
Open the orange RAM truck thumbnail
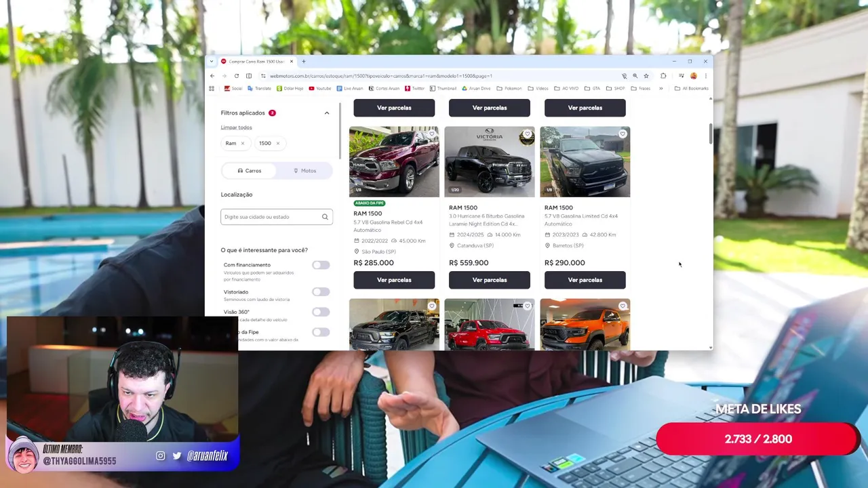(x=585, y=324)
